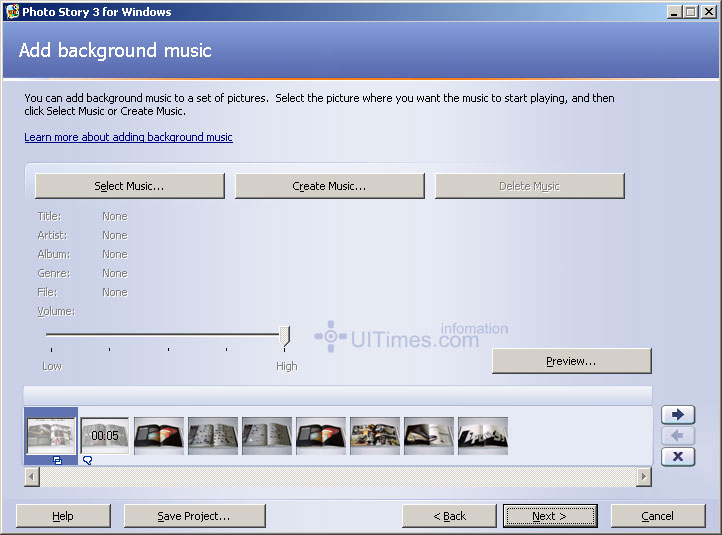This screenshot has width=722, height=535.
Task: Click the filmstrip scroll left arrow
Action: point(32,477)
